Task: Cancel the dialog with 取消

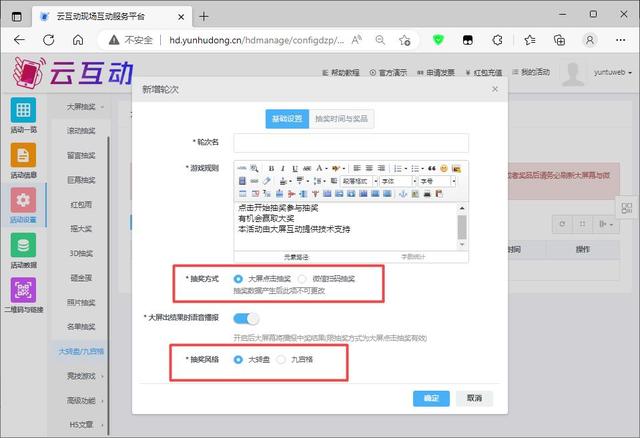Action: (x=474, y=398)
